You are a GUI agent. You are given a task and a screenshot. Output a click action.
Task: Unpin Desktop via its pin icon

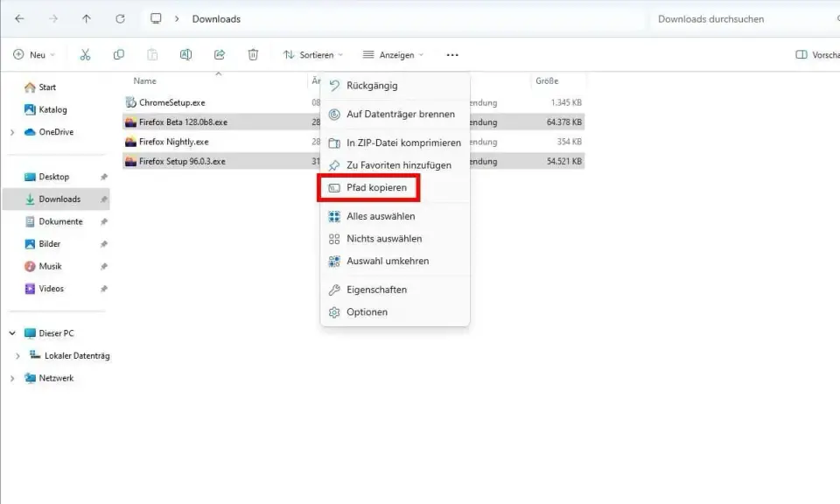pos(104,177)
